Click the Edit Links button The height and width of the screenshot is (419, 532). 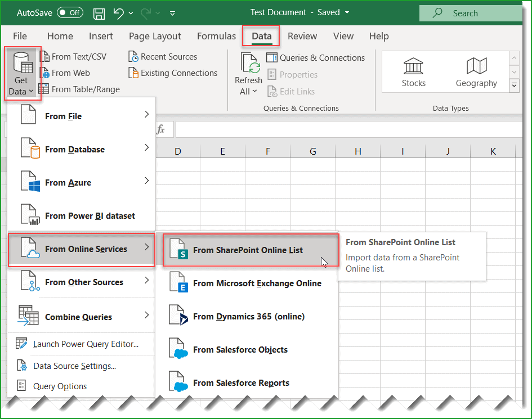pos(291,91)
